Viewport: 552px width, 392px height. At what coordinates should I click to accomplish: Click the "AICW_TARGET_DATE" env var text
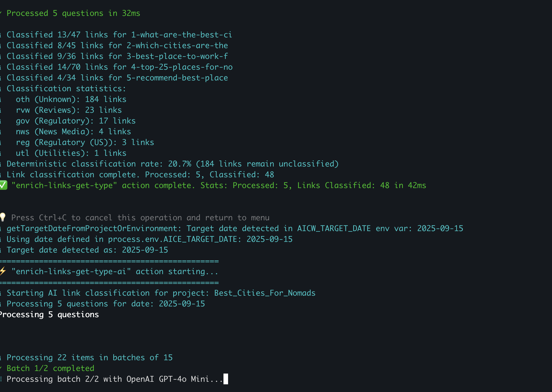pyautogui.click(x=334, y=228)
